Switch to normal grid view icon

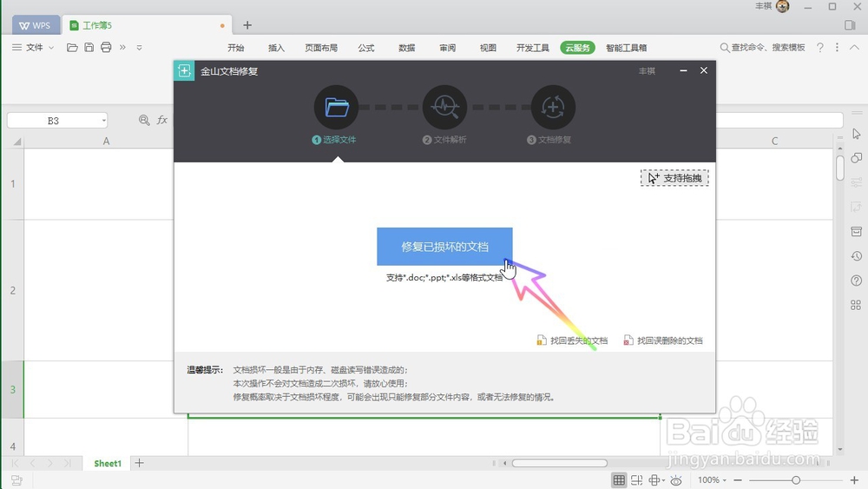click(619, 480)
